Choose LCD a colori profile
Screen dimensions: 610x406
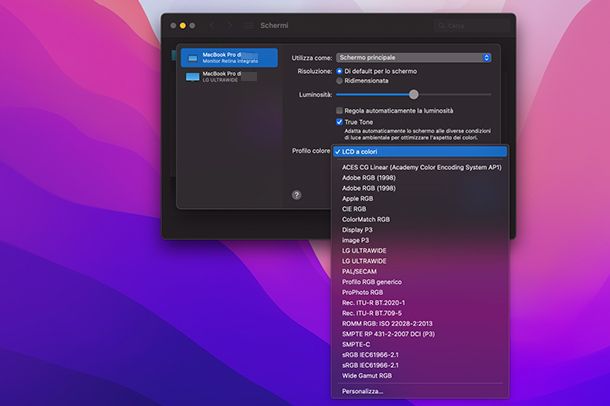pyautogui.click(x=420, y=152)
